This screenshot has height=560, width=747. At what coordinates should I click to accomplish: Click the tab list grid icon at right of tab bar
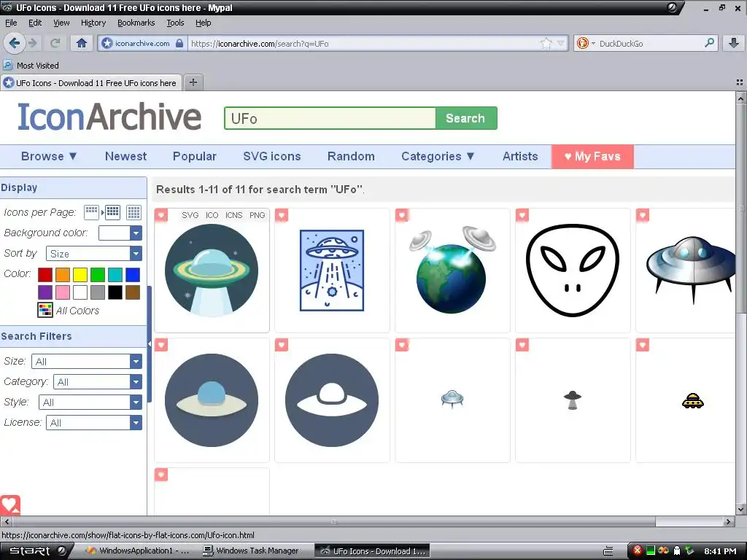(740, 82)
